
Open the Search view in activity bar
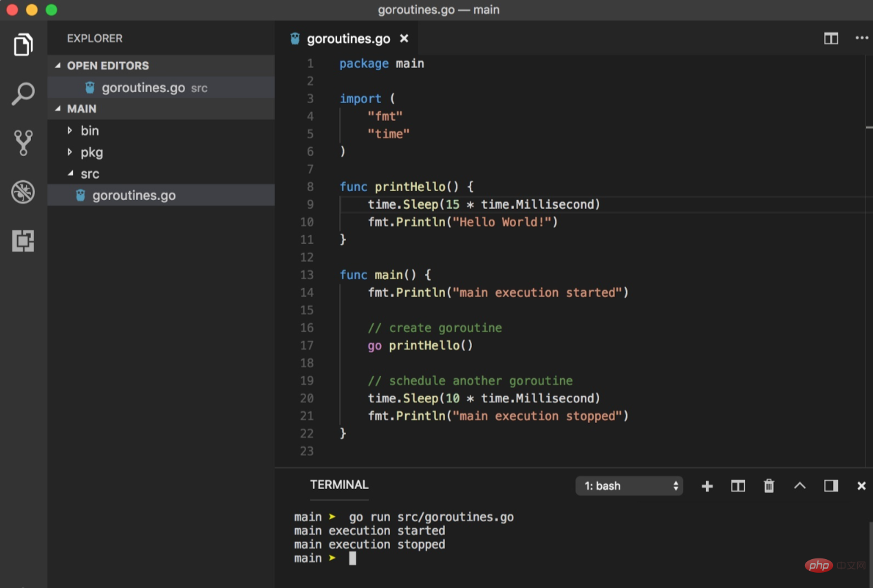coord(23,94)
